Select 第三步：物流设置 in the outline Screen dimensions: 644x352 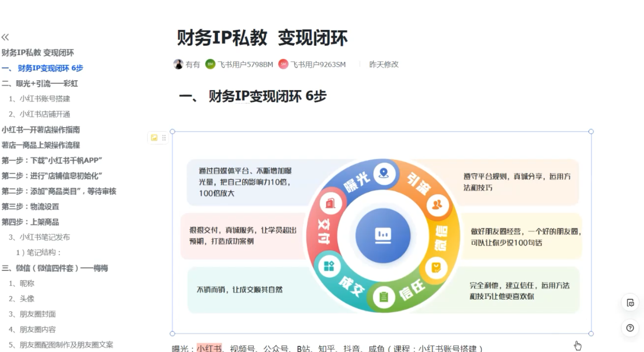click(30, 207)
